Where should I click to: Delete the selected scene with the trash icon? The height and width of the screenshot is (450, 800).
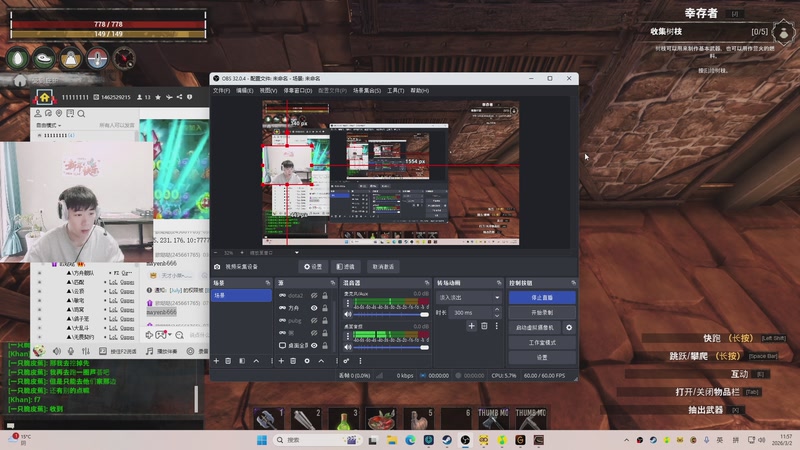pos(228,361)
